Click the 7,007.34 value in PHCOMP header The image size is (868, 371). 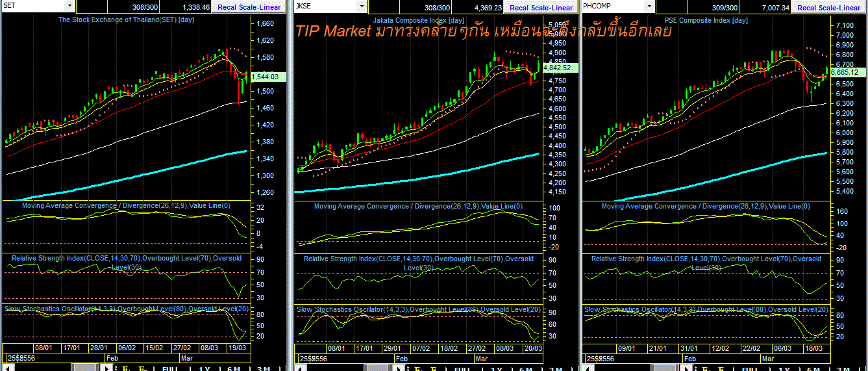point(775,7)
